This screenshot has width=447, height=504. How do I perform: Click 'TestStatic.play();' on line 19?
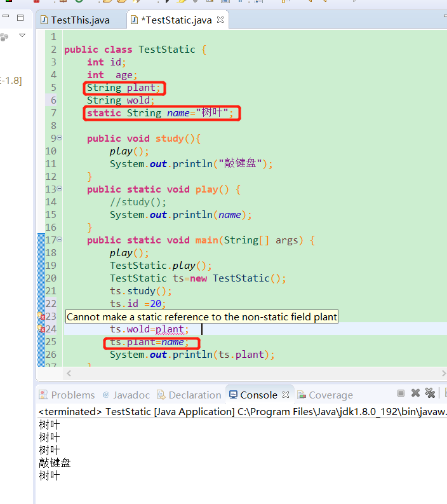pyautogui.click(x=161, y=266)
